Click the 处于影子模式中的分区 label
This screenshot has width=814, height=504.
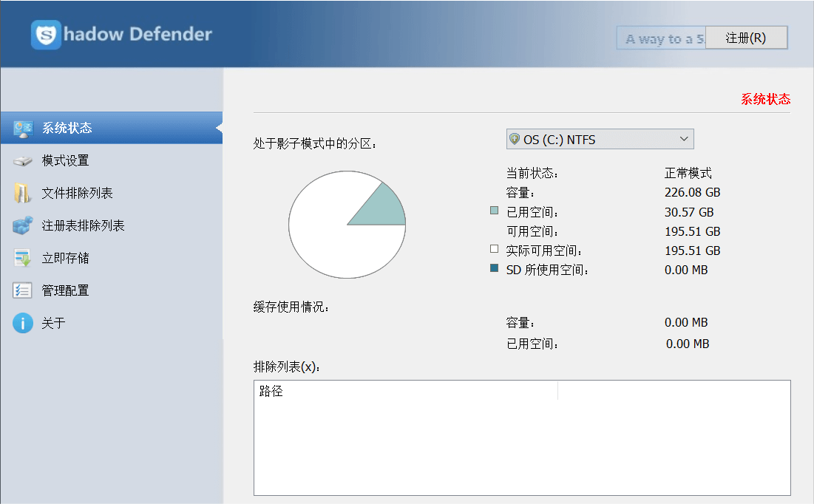pos(315,143)
